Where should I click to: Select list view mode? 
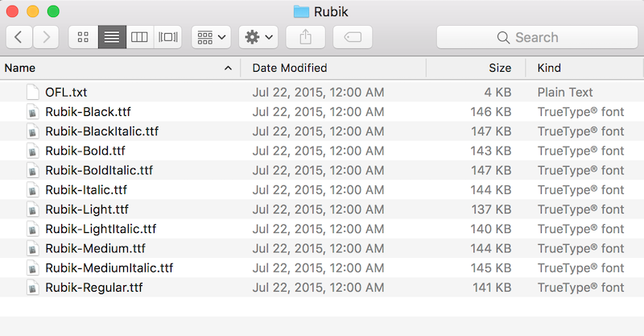(112, 37)
